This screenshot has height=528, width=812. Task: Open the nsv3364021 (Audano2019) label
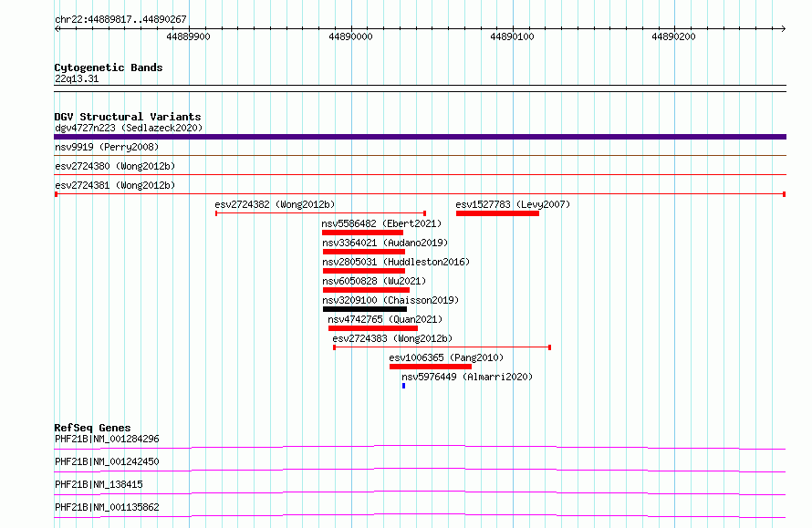pos(385,243)
